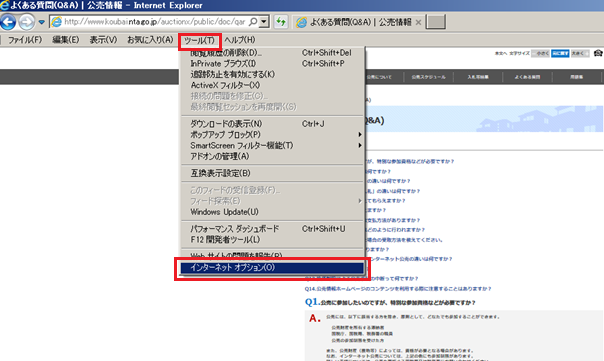Open the ヘルプ(H) menu
The height and width of the screenshot is (361, 604).
tap(240, 40)
